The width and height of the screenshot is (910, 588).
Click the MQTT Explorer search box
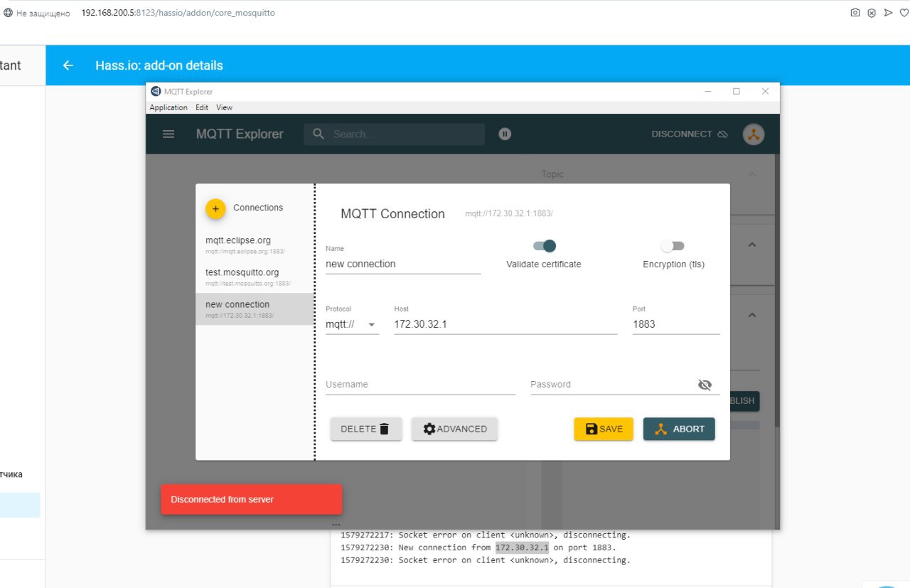[x=394, y=134]
